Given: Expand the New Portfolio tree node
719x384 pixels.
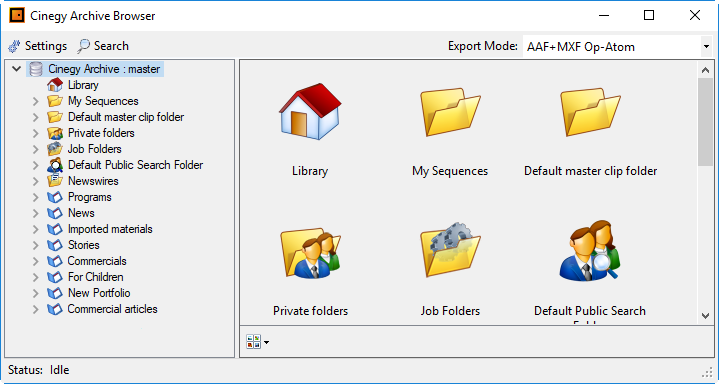Looking at the screenshot, I should point(36,293).
